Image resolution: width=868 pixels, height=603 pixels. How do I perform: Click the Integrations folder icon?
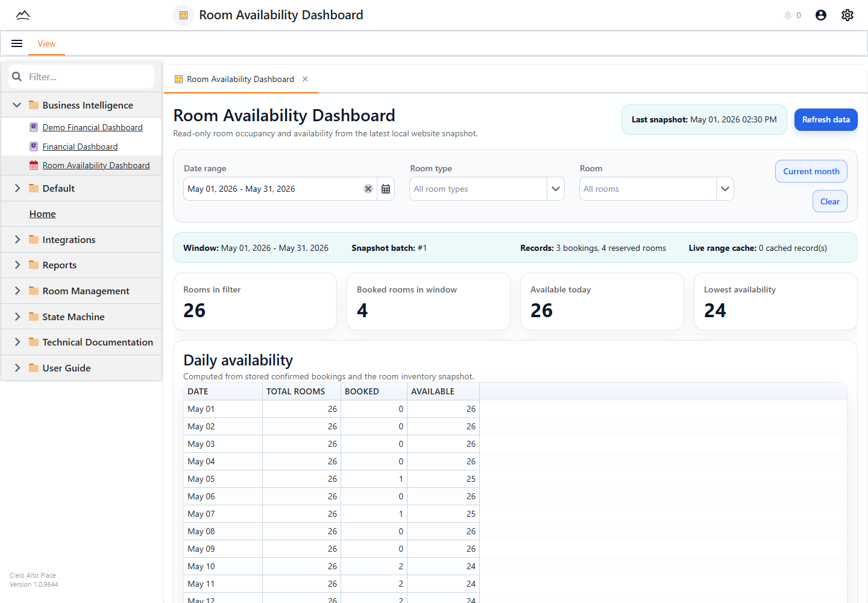[34, 239]
